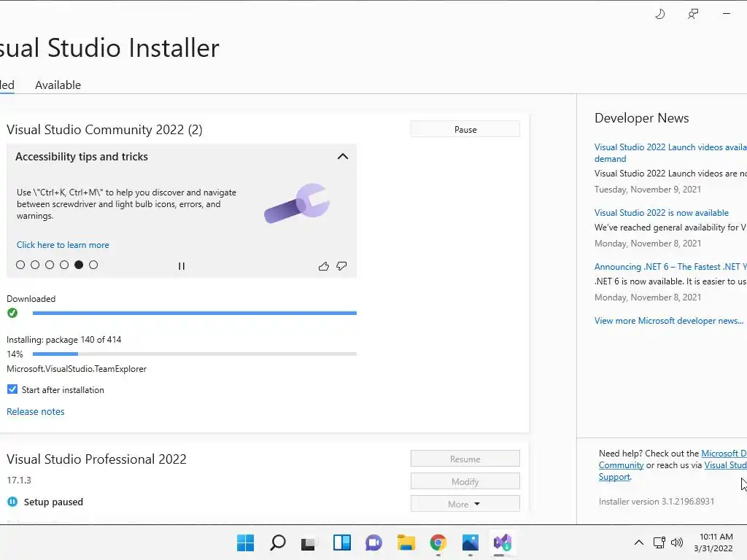Screen dimensions: 747x560
Task: Click the green downloaded checkmark icon
Action: (12, 313)
